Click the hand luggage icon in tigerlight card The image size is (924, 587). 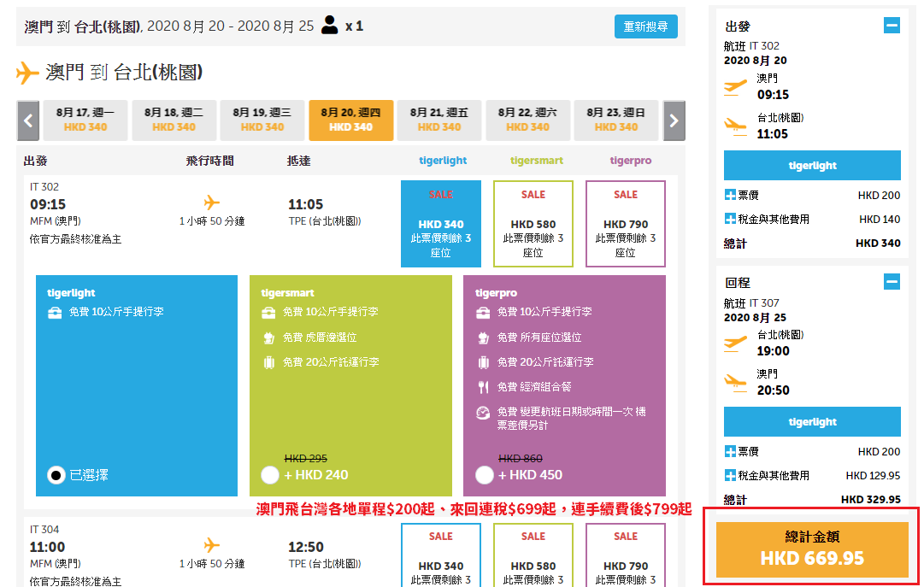coord(55,313)
